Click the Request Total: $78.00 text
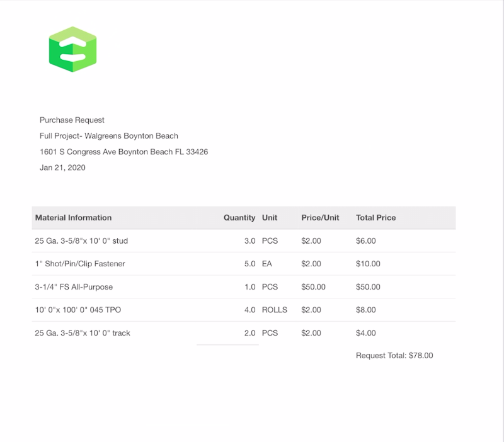This screenshot has width=504, height=442. click(394, 356)
